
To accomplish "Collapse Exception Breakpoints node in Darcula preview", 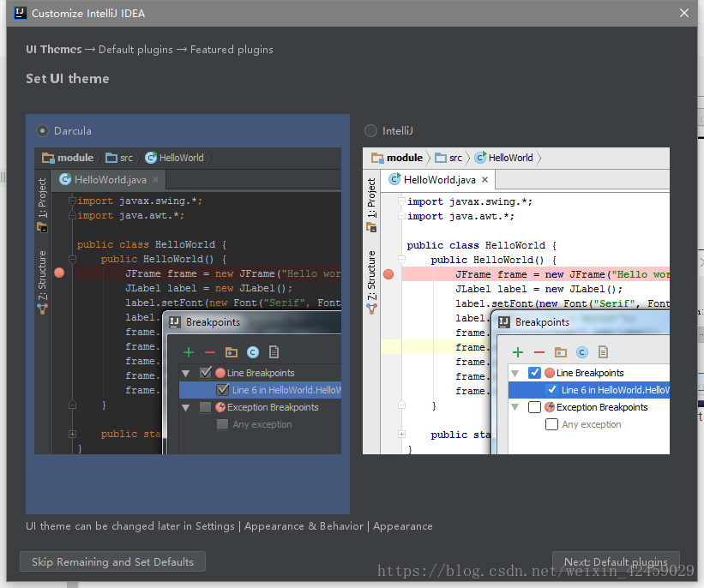I will [186, 407].
